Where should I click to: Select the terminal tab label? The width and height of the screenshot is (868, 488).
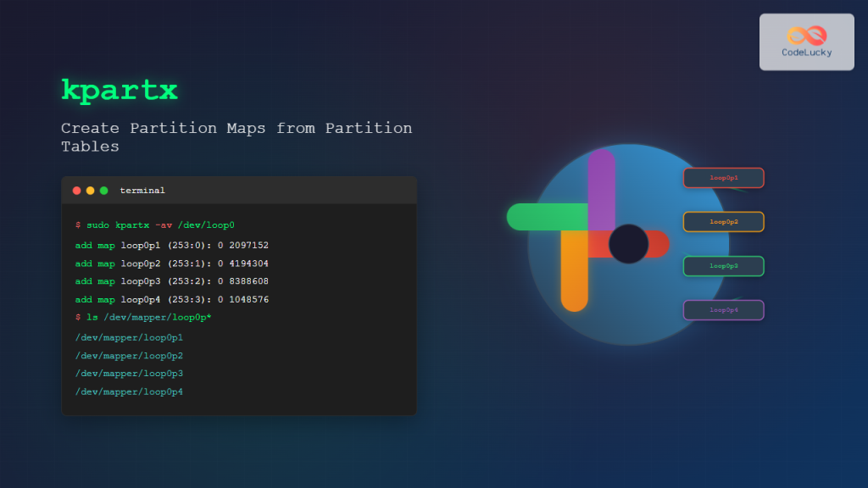coord(142,190)
